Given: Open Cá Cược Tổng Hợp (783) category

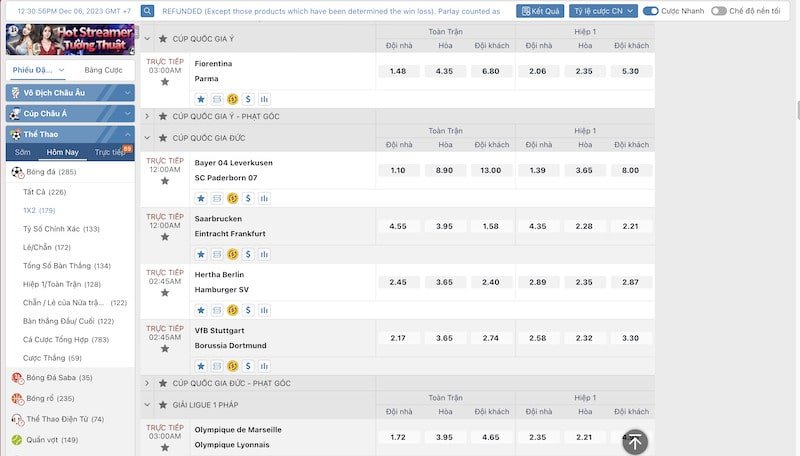Looking at the screenshot, I should 66,340.
